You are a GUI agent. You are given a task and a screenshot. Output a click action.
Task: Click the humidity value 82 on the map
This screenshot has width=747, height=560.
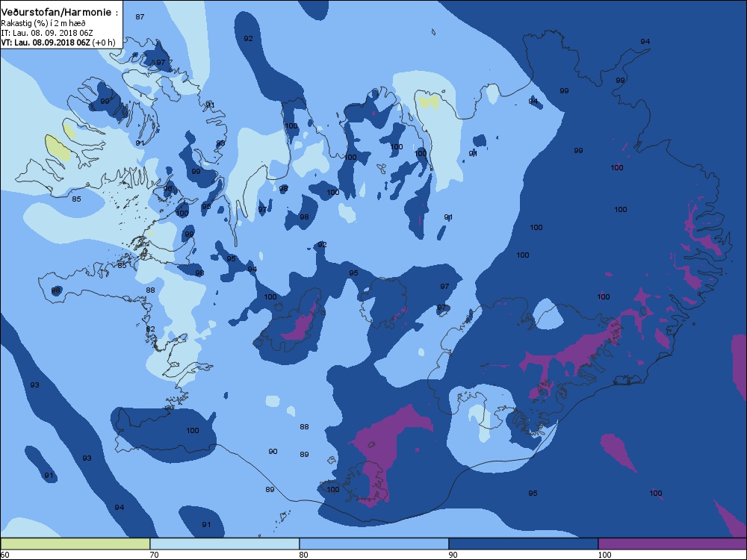point(151,329)
